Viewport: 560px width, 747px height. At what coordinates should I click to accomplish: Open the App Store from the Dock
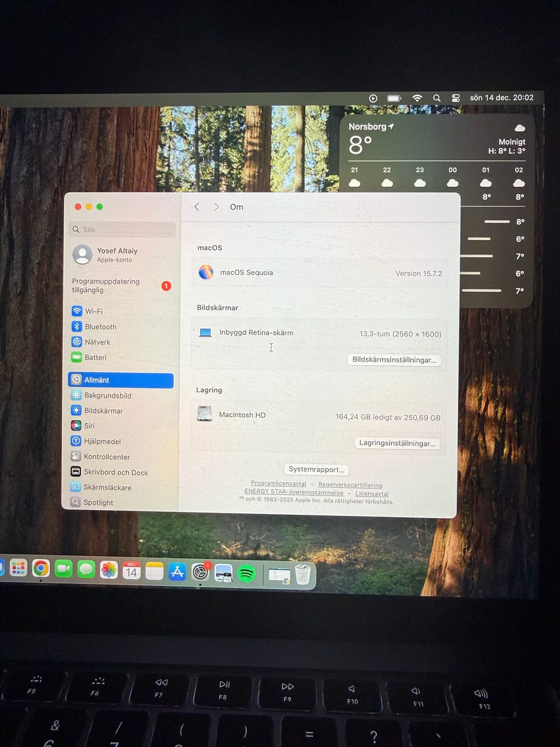pyautogui.click(x=177, y=572)
